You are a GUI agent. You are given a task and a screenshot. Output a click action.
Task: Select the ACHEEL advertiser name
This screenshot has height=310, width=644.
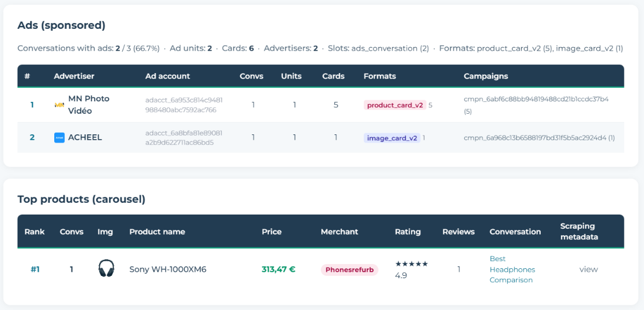[x=85, y=137]
